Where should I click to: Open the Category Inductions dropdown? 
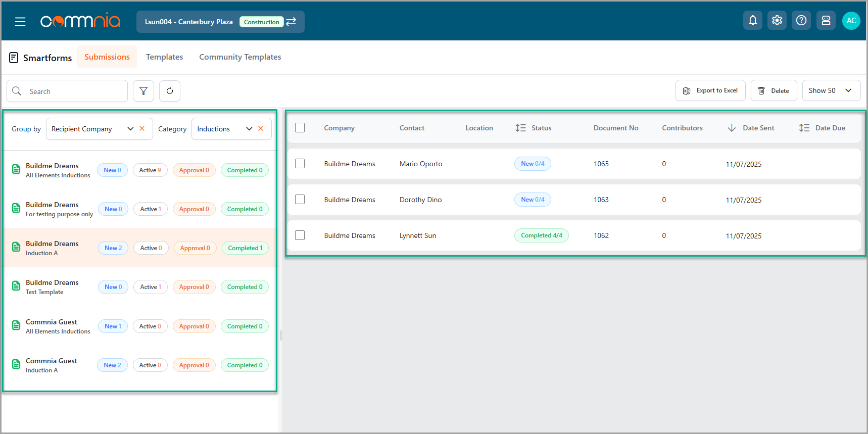click(x=231, y=129)
